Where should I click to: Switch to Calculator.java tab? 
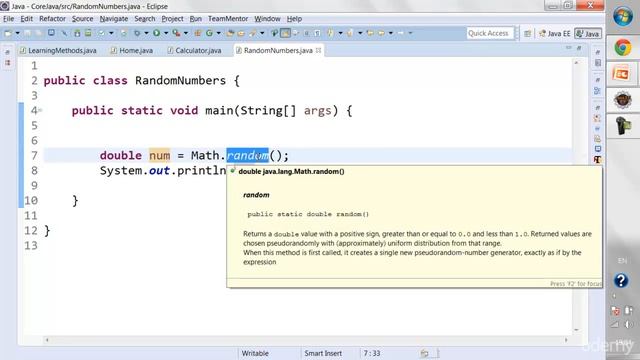(194, 51)
